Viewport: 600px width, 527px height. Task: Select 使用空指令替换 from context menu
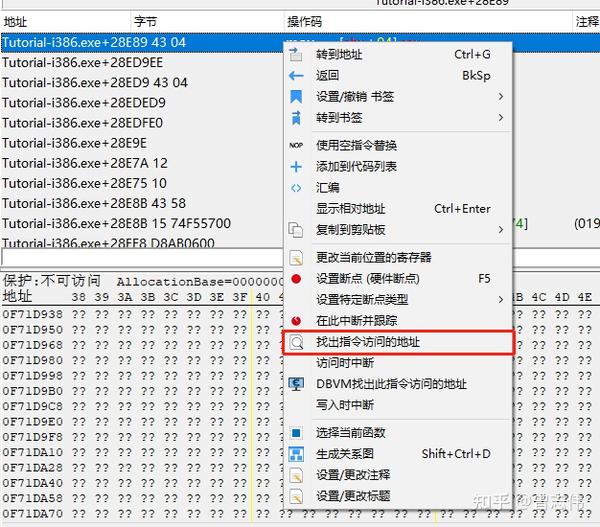tap(398, 145)
